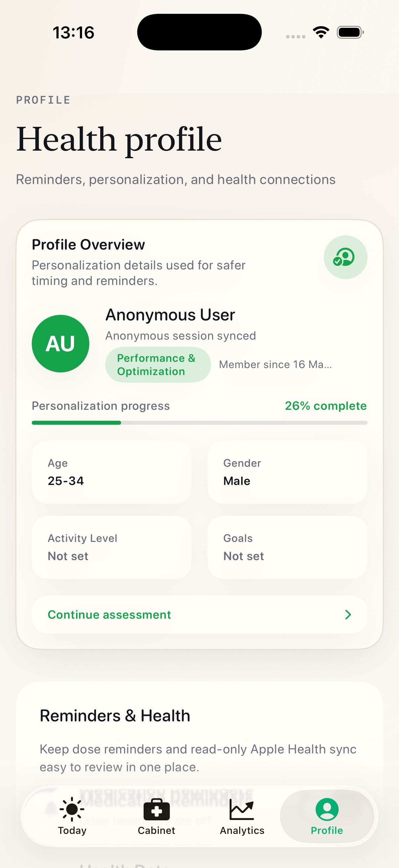Tap the chevron on Continue assessment
Viewport: 399px width, 868px height.
click(348, 615)
